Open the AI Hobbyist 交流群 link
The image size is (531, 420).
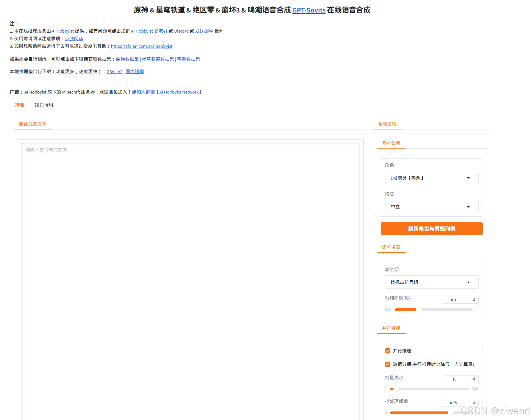coord(149,31)
